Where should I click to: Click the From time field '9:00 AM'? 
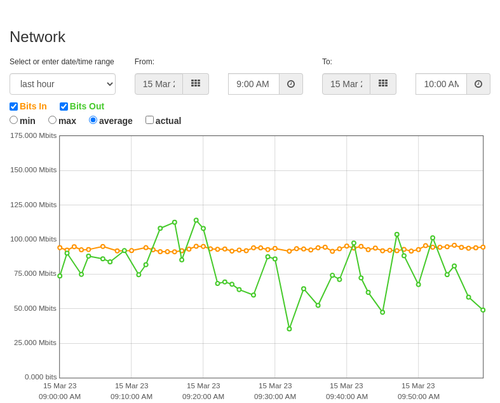point(254,84)
